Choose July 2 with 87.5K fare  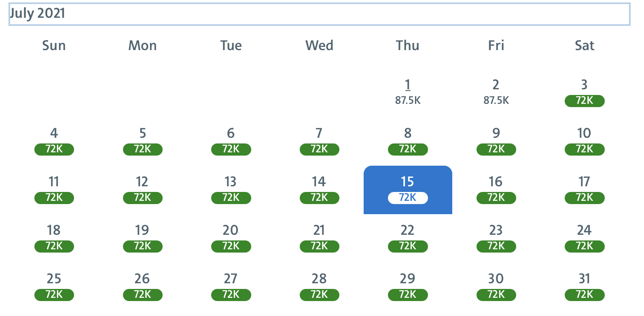pos(496,92)
